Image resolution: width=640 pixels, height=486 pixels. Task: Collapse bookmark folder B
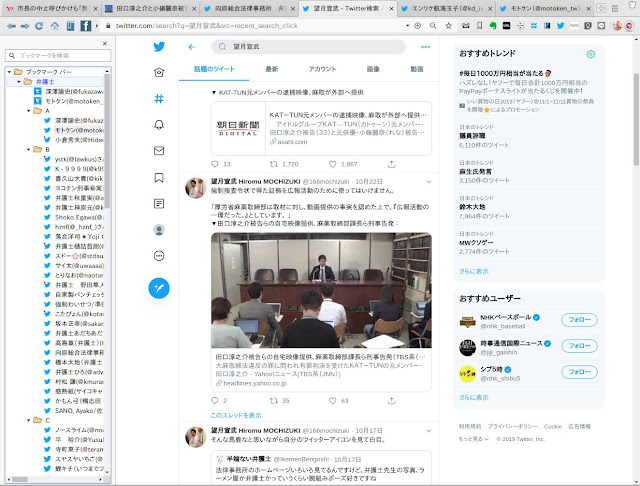[29, 149]
